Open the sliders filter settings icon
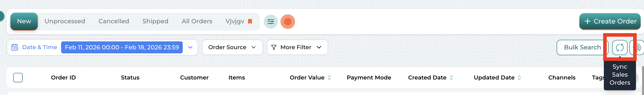This screenshot has height=95, width=644. (x=271, y=22)
